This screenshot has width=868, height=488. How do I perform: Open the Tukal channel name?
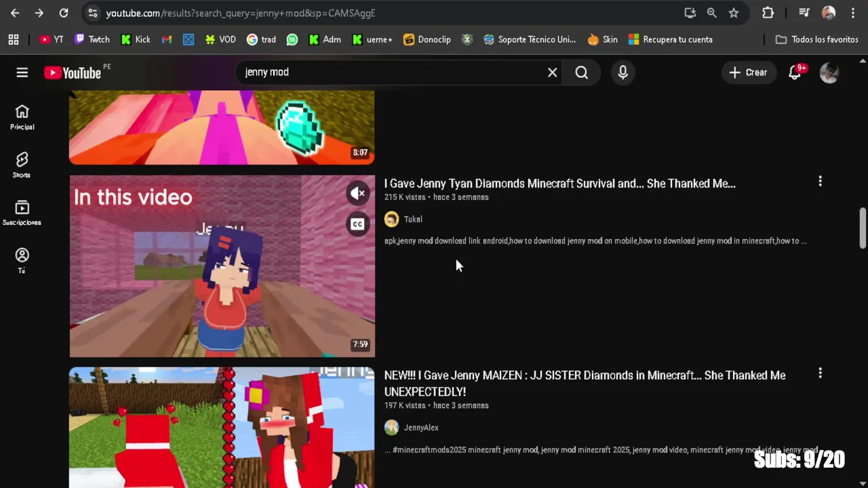coord(413,219)
